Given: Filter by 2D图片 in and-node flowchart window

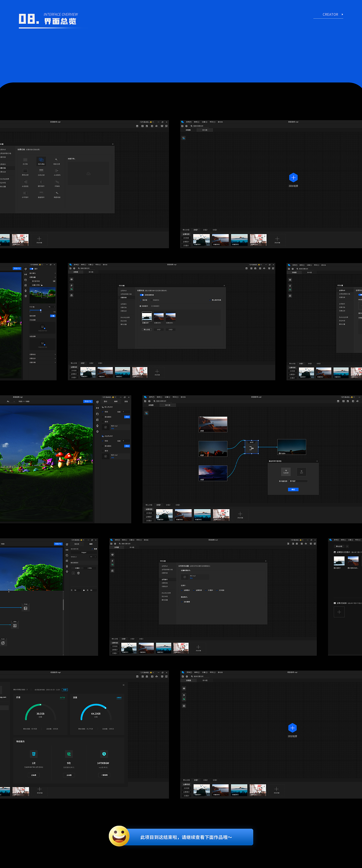Looking at the screenshot, I should (149, 520).
